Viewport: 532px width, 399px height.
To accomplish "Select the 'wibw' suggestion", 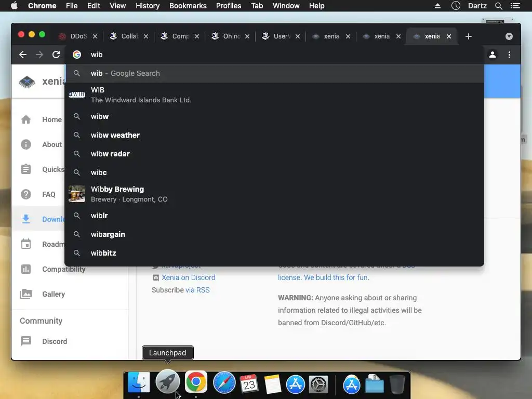I will pyautogui.click(x=274, y=116).
